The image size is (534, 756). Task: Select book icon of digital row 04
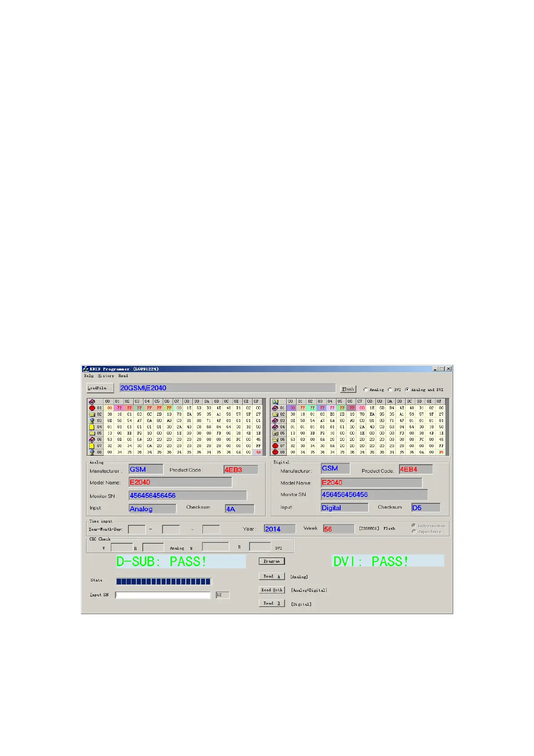tap(275, 427)
